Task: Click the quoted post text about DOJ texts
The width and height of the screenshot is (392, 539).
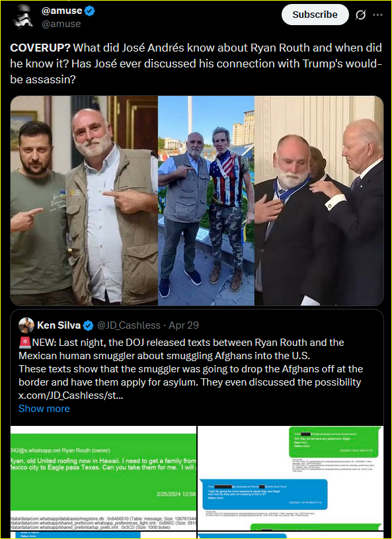Action: (x=191, y=369)
